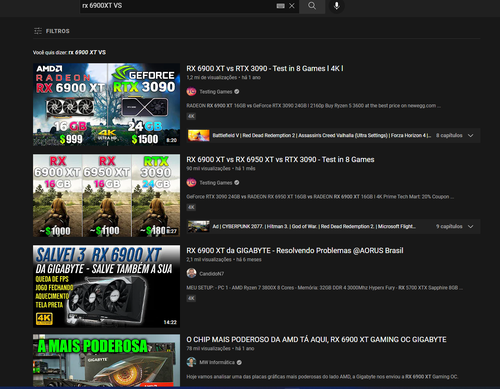Open Testing Games channel name on second result
Screen dimensions: 500x389
216,183
